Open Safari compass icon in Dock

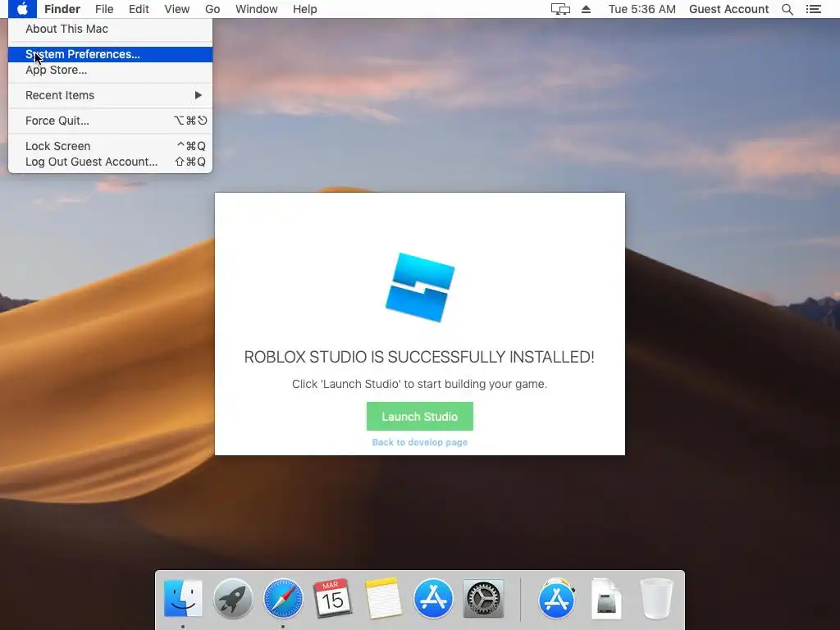(283, 598)
